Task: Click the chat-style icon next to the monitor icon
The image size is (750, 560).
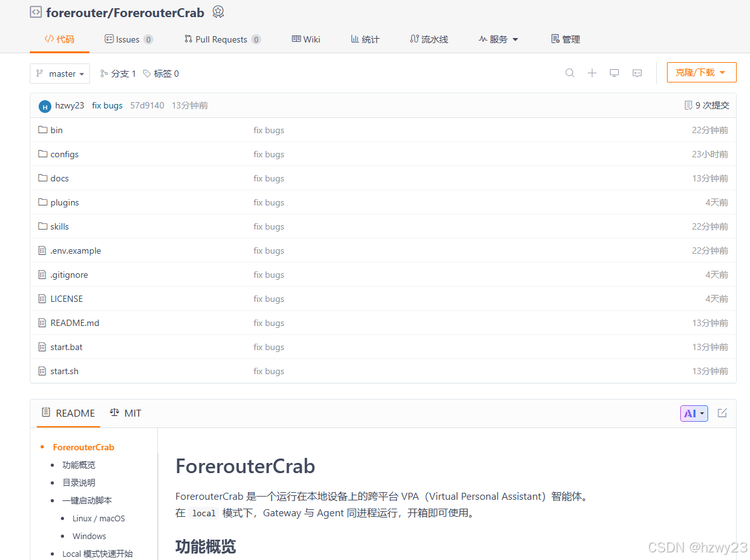Action: click(x=637, y=73)
